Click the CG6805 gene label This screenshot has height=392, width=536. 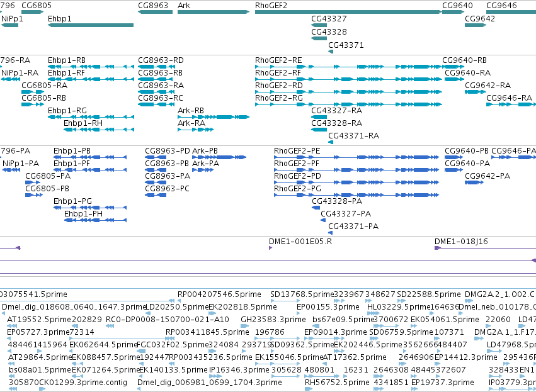pyautogui.click(x=37, y=6)
